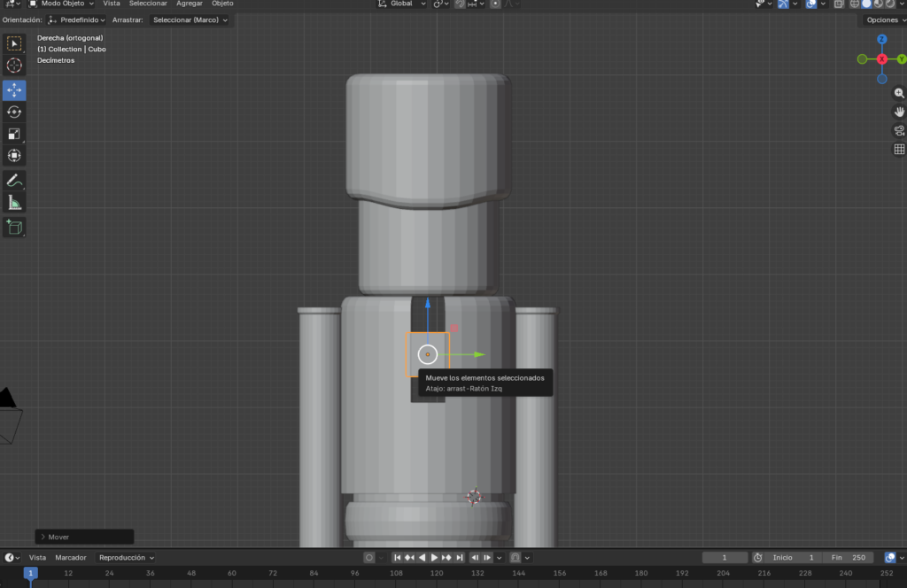Activate the Rotate tool
This screenshot has width=907, height=588.
pyautogui.click(x=14, y=112)
